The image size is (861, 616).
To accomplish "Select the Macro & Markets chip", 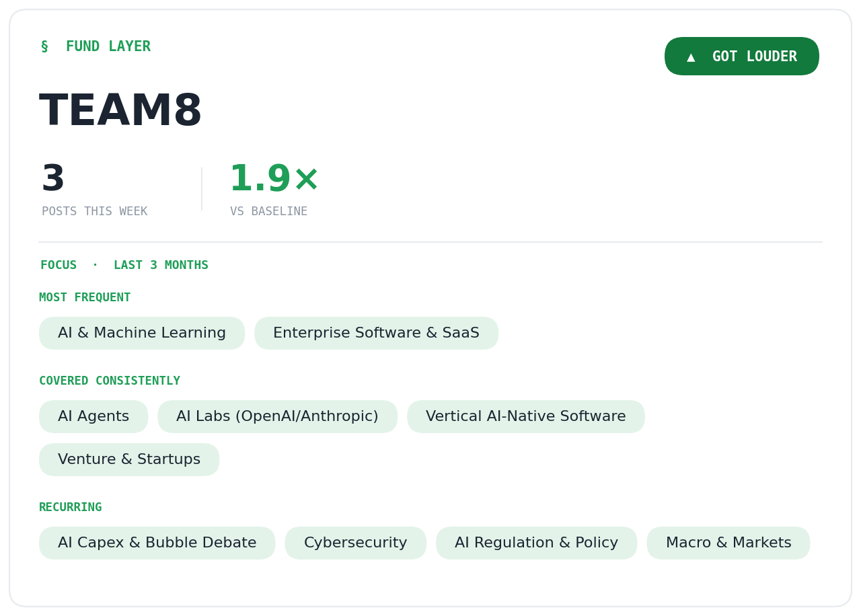I will pyautogui.click(x=728, y=543).
